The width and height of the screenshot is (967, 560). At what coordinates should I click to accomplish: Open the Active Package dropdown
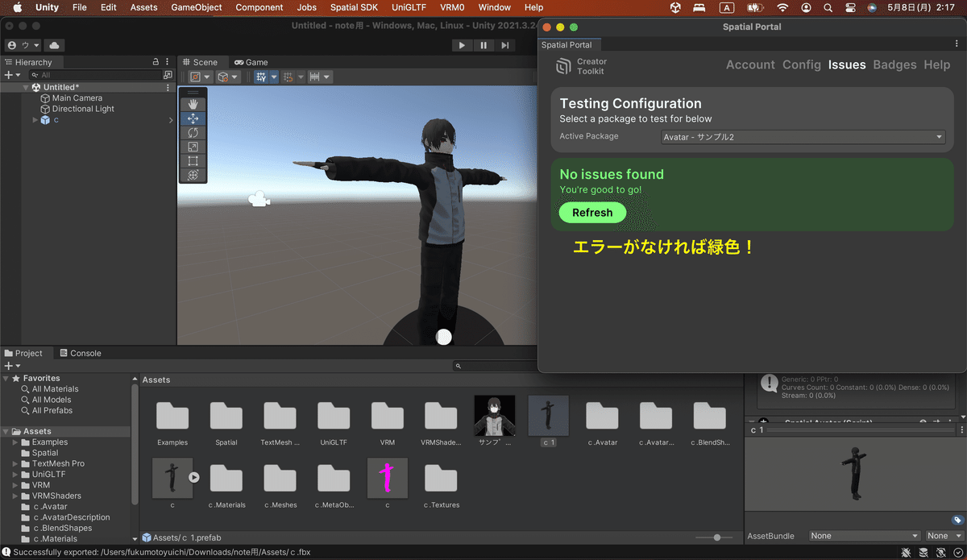803,137
